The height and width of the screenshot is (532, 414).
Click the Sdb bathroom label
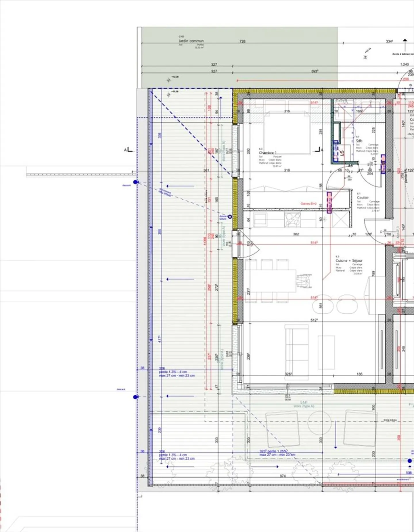click(359, 141)
